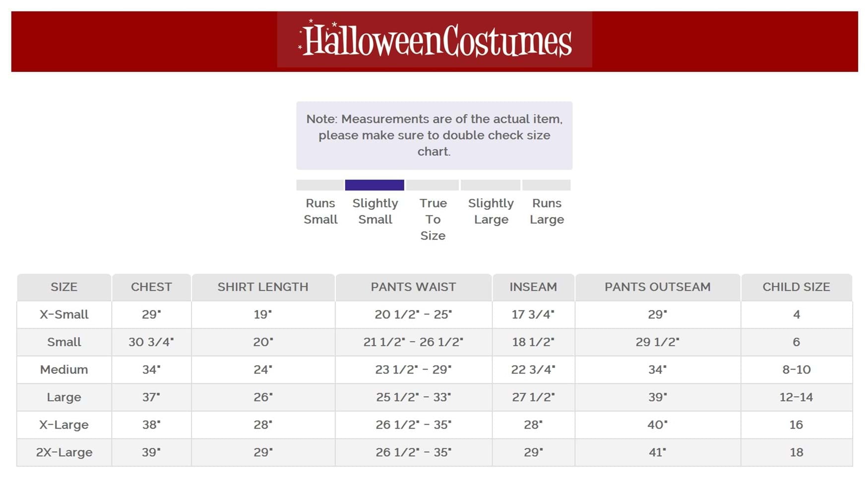This screenshot has width=868, height=483.
Task: Select the Medium size row label
Action: (64, 369)
